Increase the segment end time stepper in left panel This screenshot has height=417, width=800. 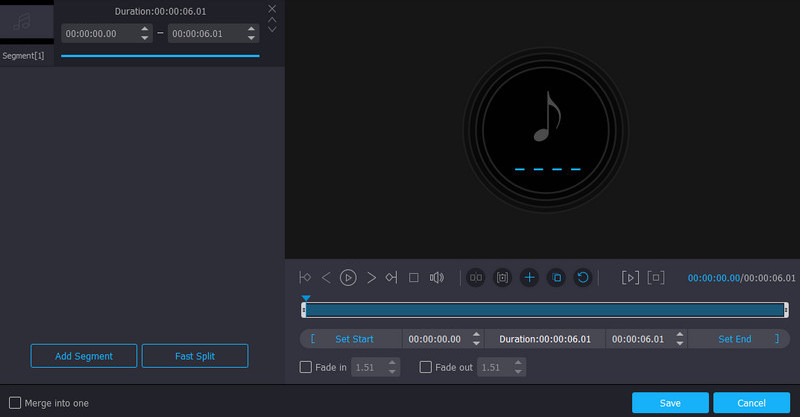[252, 29]
